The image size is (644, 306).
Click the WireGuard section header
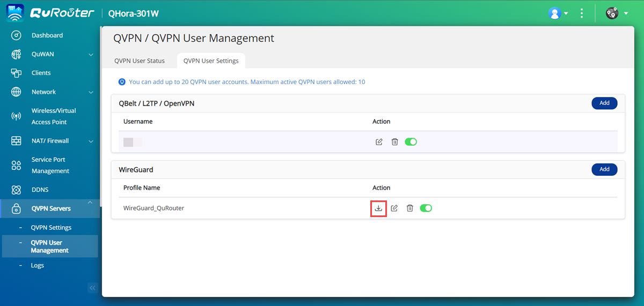136,169
